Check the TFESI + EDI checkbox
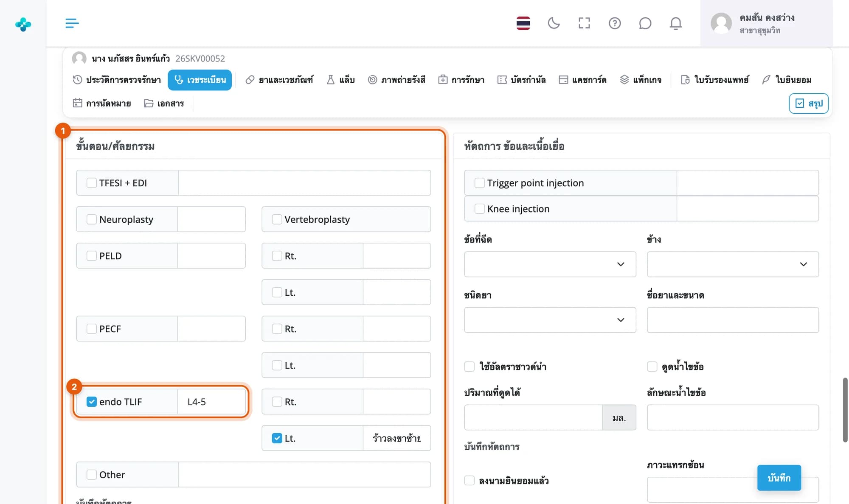This screenshot has height=504, width=849. click(x=91, y=183)
